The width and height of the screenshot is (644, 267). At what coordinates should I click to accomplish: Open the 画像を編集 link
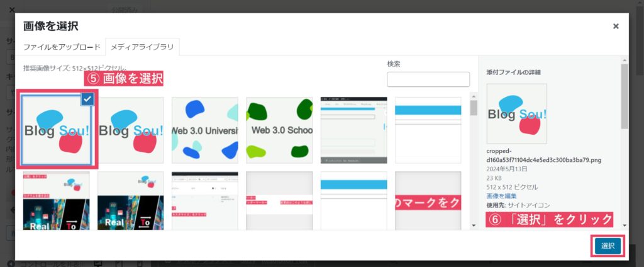[x=501, y=196]
